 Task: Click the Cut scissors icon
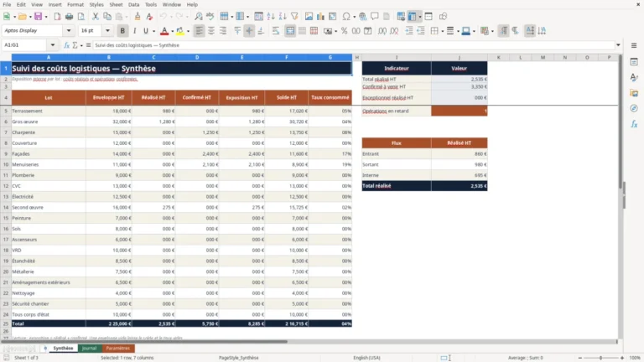96,17
